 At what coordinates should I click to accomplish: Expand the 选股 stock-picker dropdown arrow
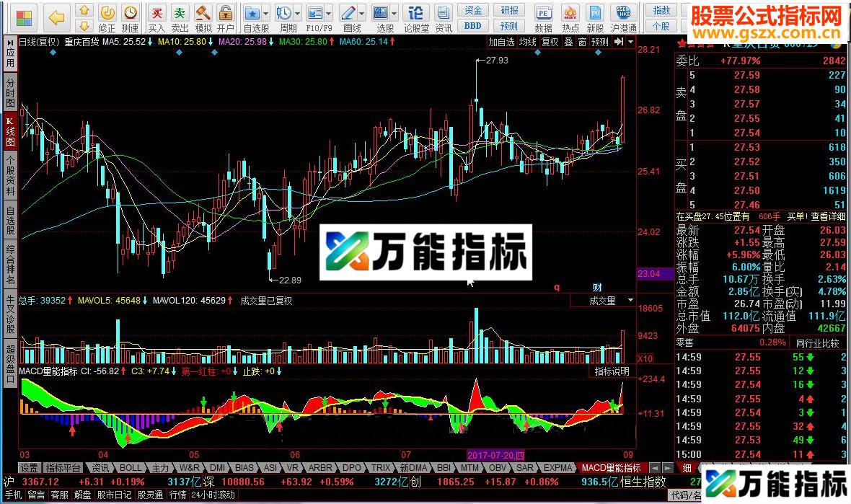point(394,14)
